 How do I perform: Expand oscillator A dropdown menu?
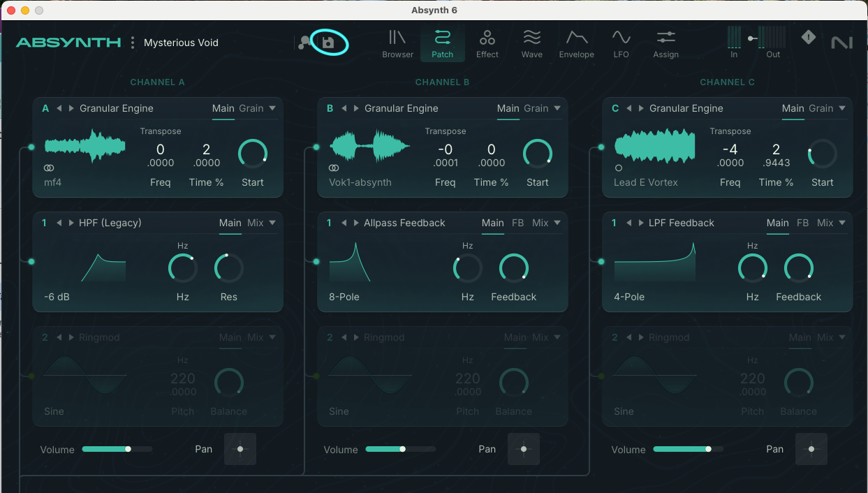tap(272, 108)
